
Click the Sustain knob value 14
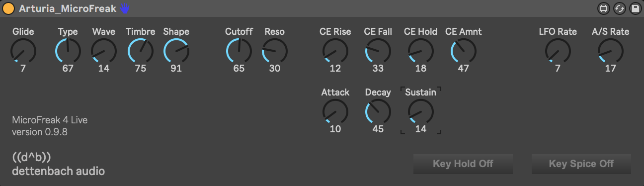coord(421,129)
